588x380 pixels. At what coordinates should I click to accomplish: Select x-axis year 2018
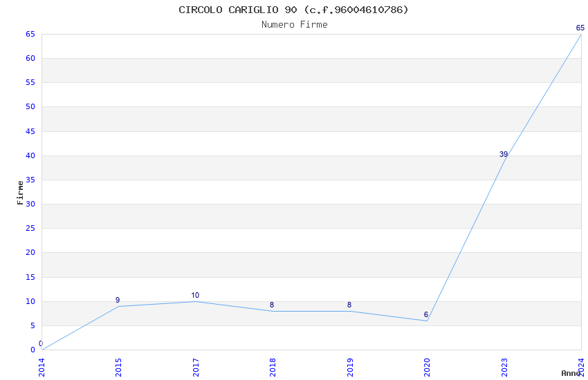pos(273,368)
